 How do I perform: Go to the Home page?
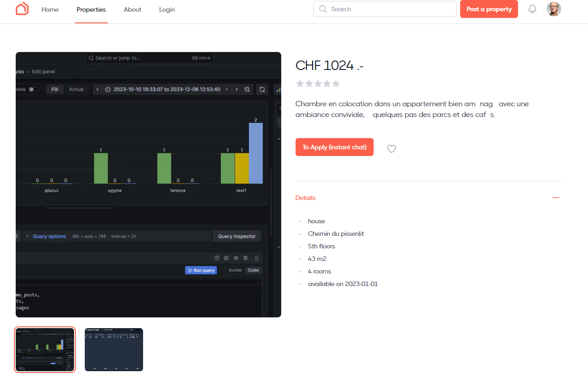(50, 9)
